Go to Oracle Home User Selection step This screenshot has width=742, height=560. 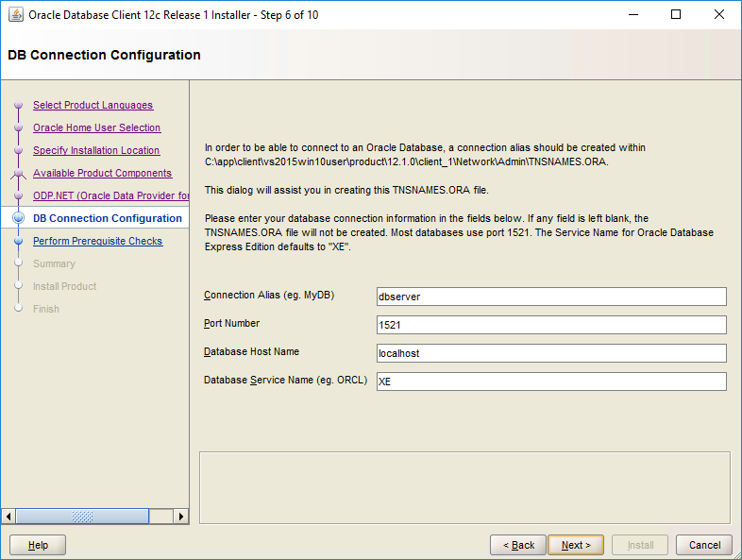pyautogui.click(x=96, y=127)
